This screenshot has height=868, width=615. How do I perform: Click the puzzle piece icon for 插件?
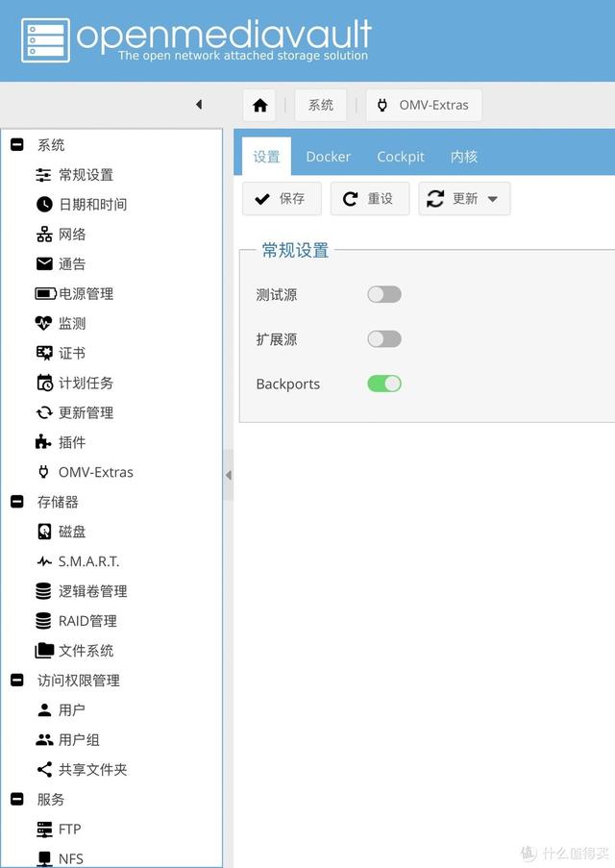(x=43, y=442)
